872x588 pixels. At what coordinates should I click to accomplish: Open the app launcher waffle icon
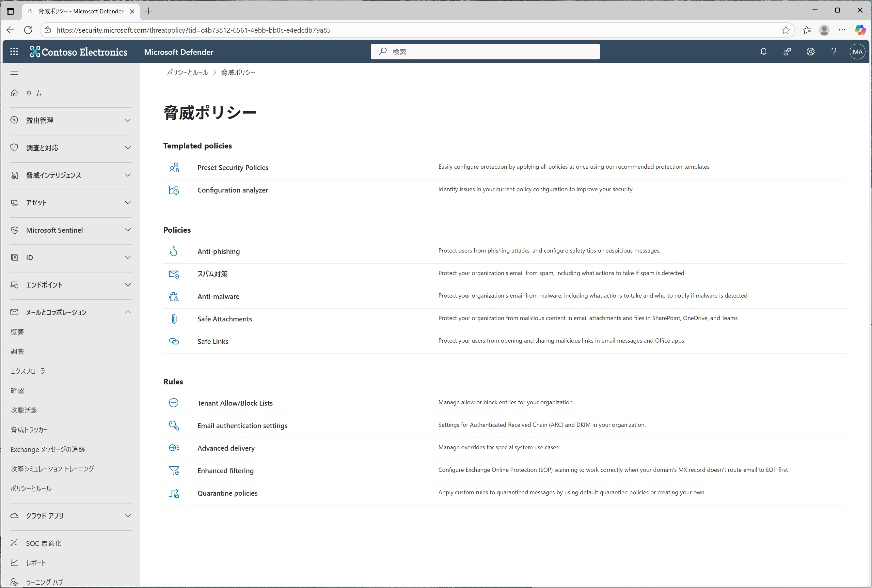14,52
